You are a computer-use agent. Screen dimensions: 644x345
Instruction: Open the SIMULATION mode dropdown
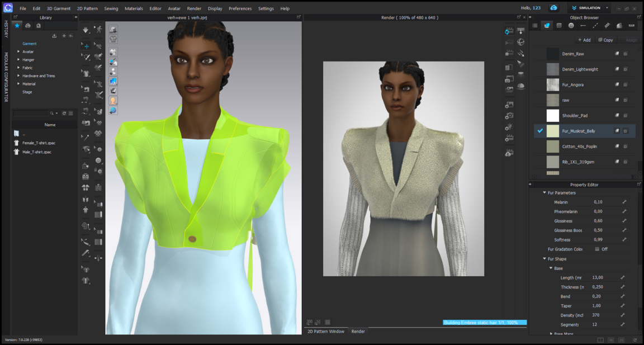point(607,8)
